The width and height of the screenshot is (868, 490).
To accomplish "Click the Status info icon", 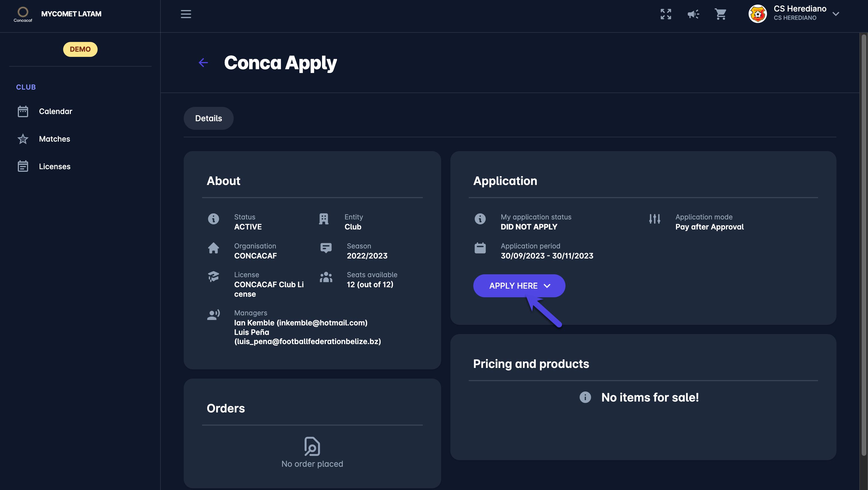I will coord(213,219).
